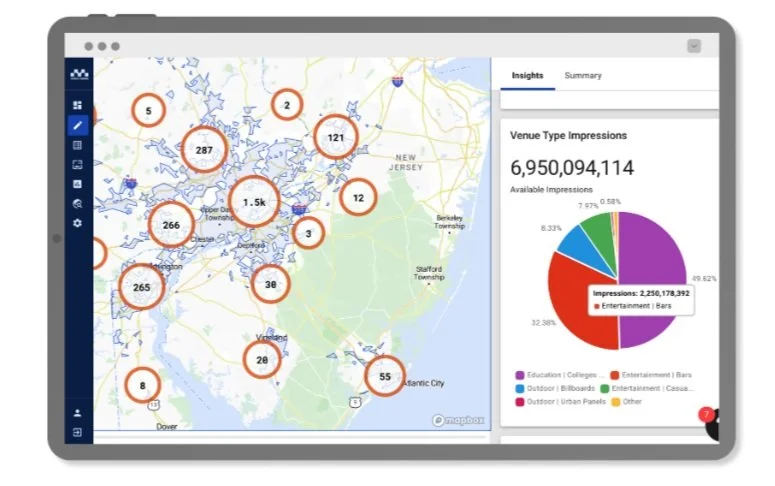
Task: Click the NEW JERSEY map label
Action: pos(406,162)
